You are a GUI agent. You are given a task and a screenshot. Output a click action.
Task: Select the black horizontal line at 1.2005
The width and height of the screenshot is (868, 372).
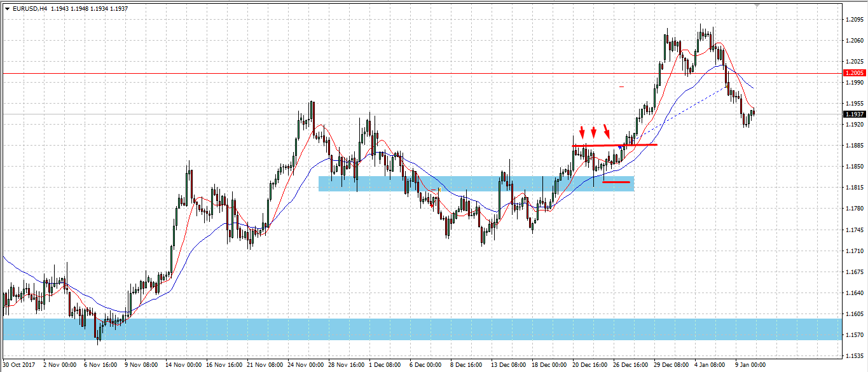pos(421,74)
